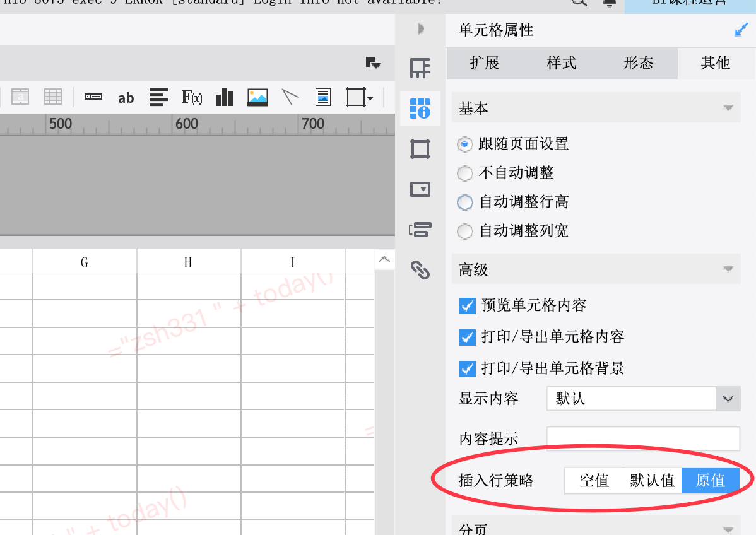Toggle 打印/导出单元格内容 checkbox
Screen dimensions: 756x535
pos(467,338)
